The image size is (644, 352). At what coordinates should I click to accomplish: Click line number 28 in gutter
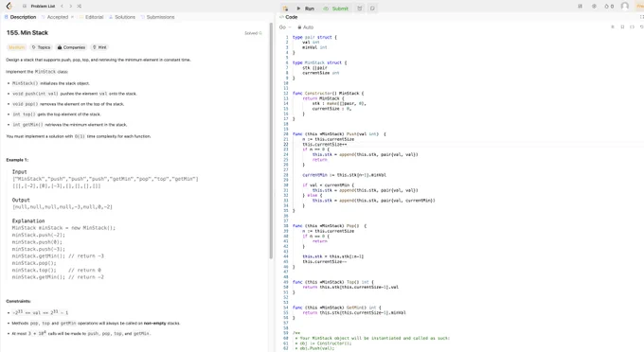285,175
